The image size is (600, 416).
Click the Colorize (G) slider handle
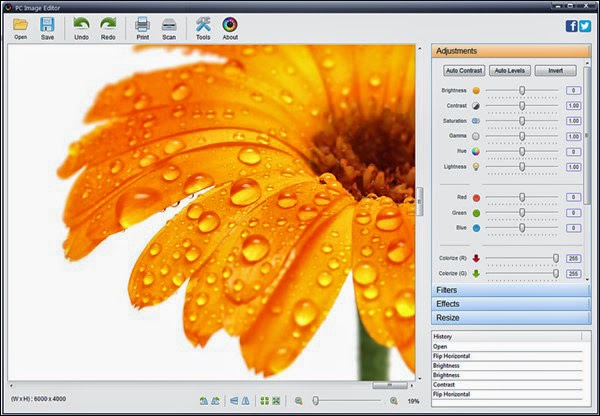[556, 273]
